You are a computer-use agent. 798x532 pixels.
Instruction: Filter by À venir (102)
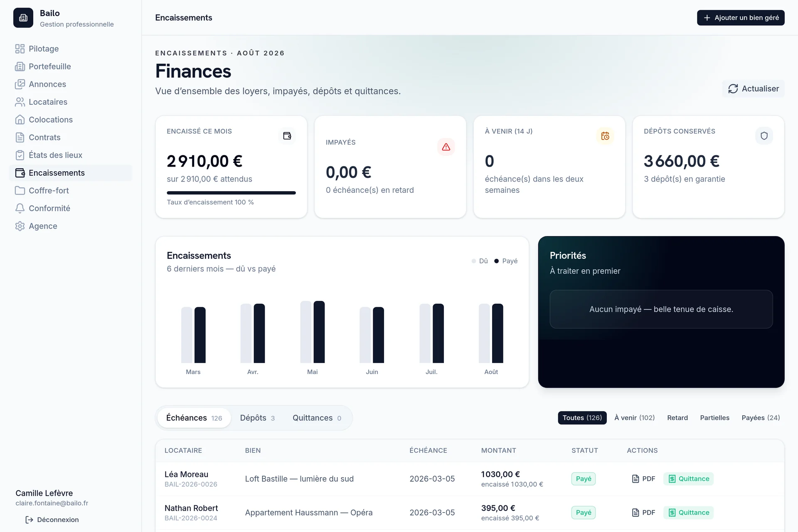tap(635, 418)
